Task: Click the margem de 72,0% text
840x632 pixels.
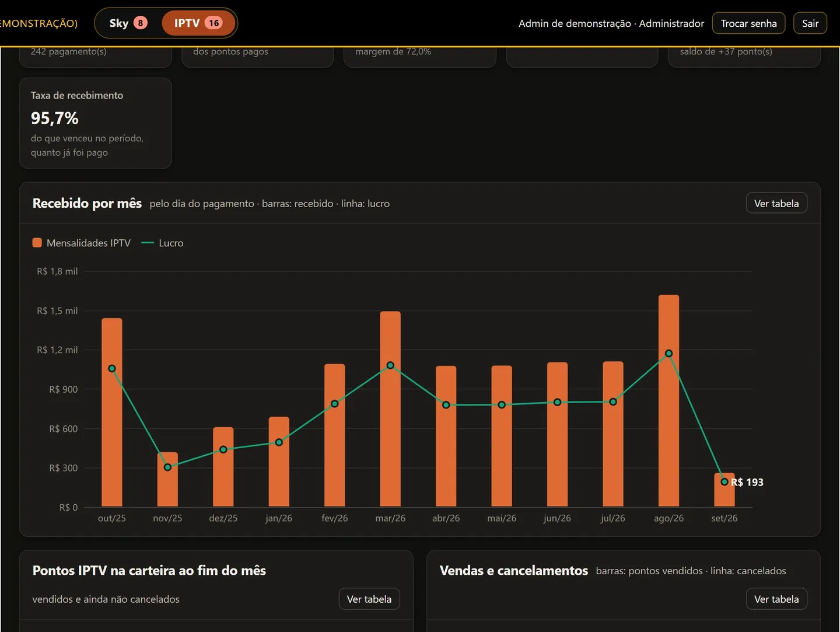Action: click(x=393, y=51)
